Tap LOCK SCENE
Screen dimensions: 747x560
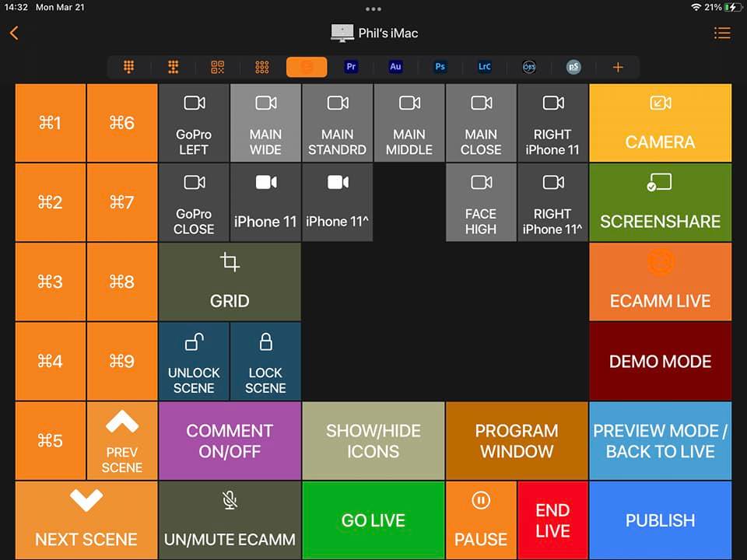(x=265, y=362)
